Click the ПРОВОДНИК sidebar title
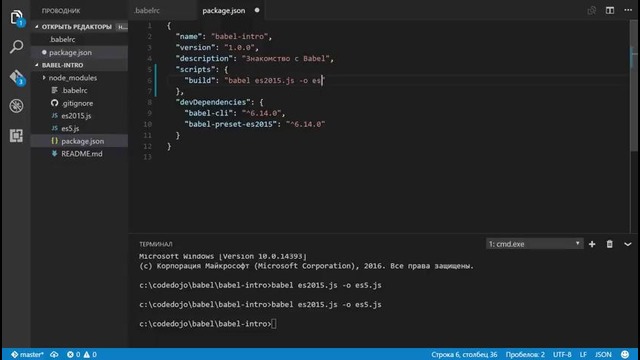This screenshot has height=360, width=640. pyautogui.click(x=61, y=11)
